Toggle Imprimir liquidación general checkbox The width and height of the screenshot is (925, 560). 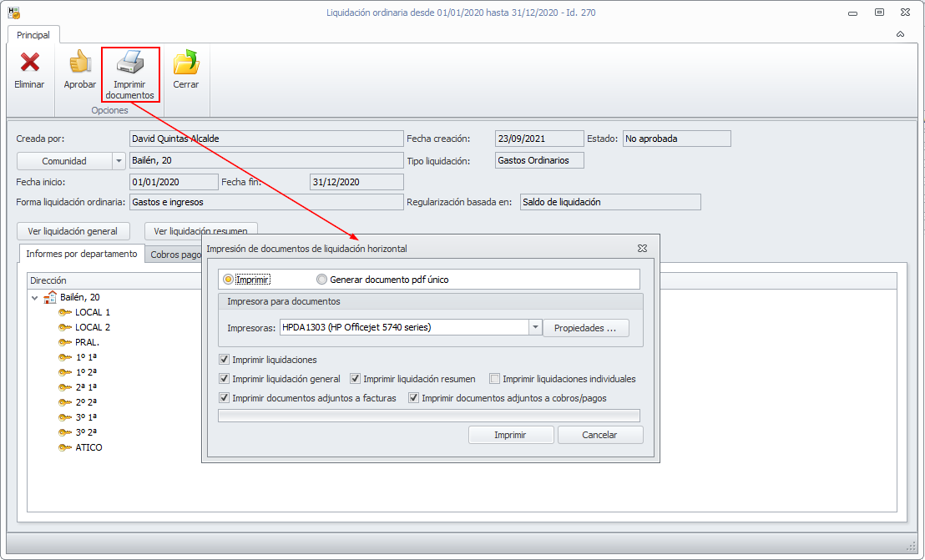[225, 378]
